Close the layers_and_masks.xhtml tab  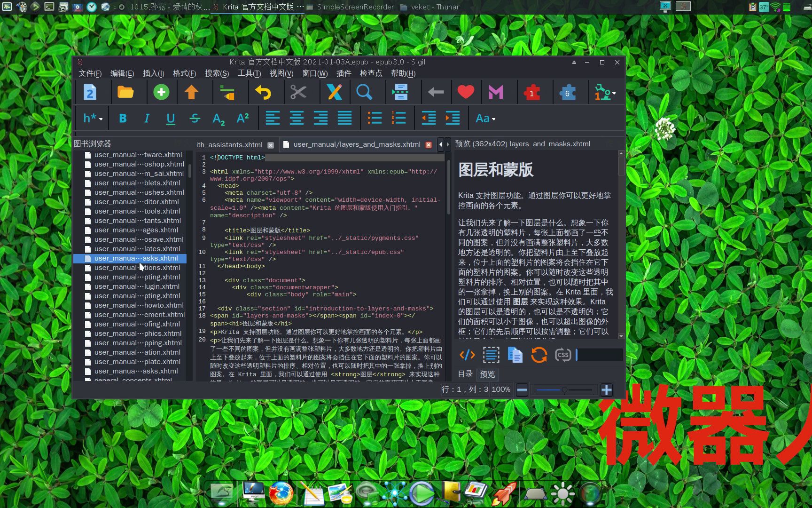pyautogui.click(x=429, y=145)
